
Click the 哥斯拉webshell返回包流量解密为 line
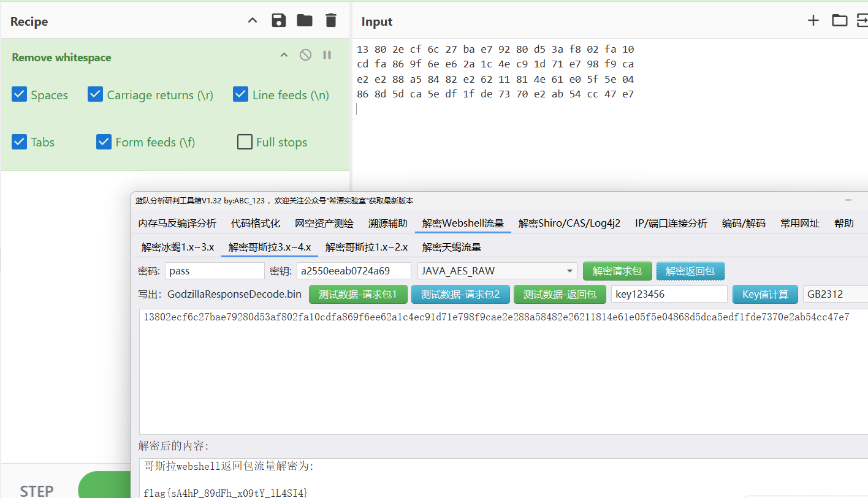pyautogui.click(x=229, y=466)
